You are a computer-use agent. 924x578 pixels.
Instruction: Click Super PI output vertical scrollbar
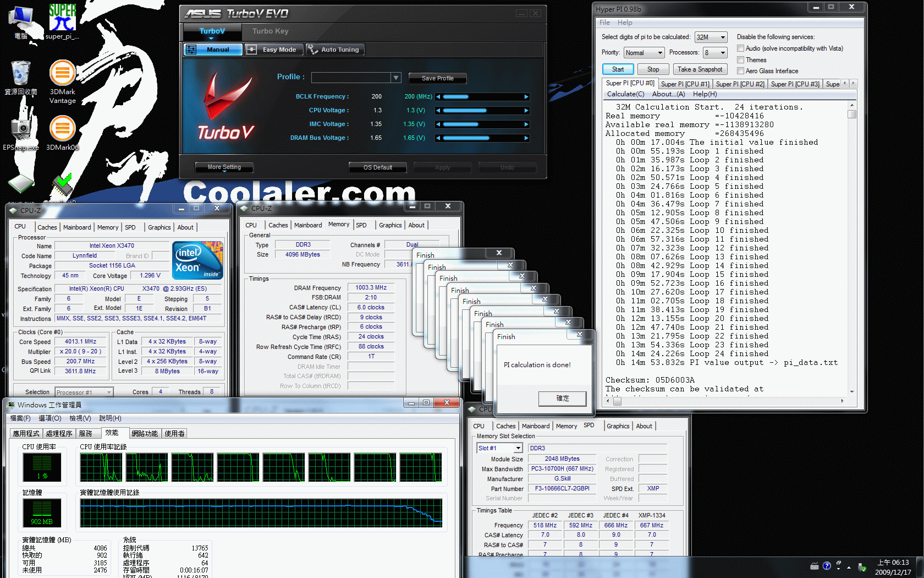pos(852,249)
